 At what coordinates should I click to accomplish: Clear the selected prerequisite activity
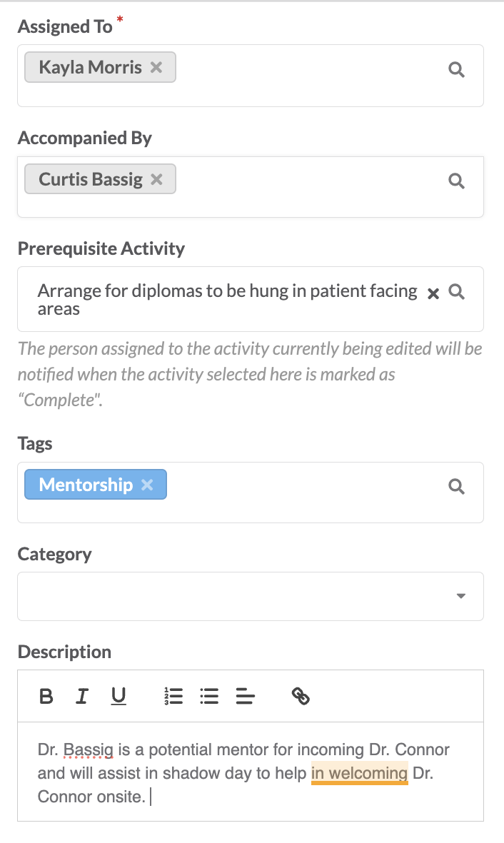(x=433, y=293)
